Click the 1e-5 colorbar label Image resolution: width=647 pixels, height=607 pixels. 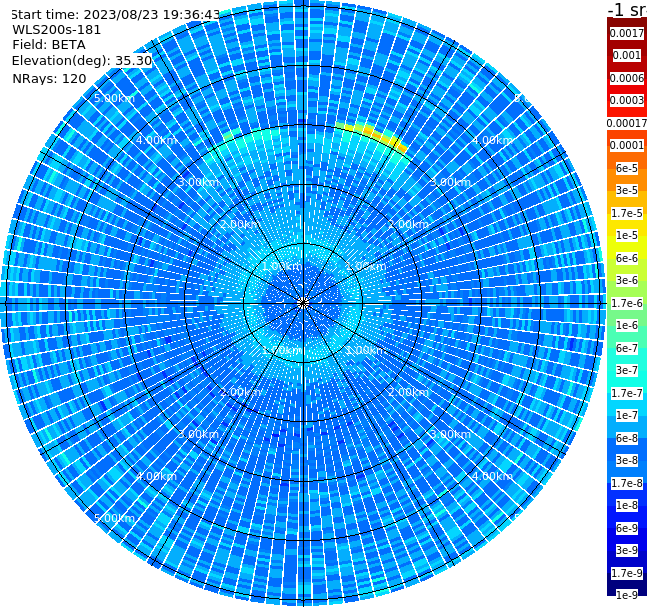pyautogui.click(x=627, y=235)
